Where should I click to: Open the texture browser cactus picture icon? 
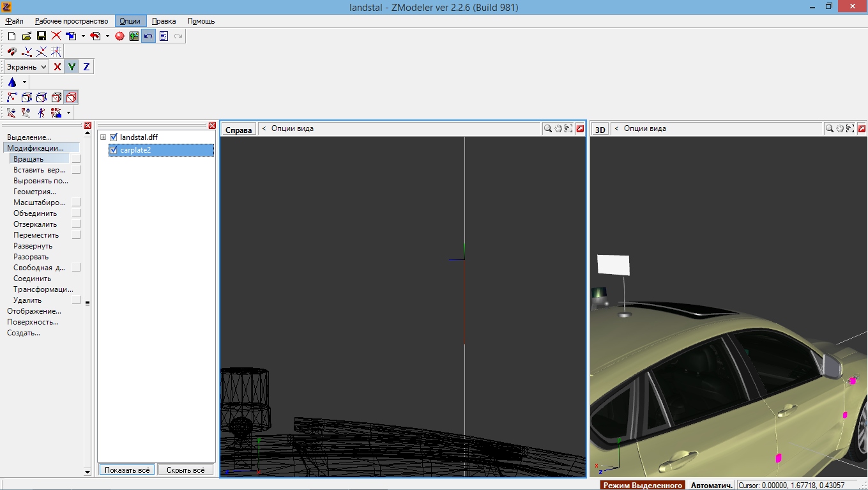point(134,36)
